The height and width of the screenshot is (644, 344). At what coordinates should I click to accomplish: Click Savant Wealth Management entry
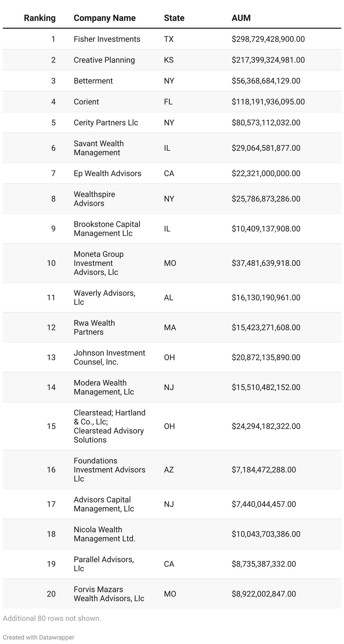99,148
